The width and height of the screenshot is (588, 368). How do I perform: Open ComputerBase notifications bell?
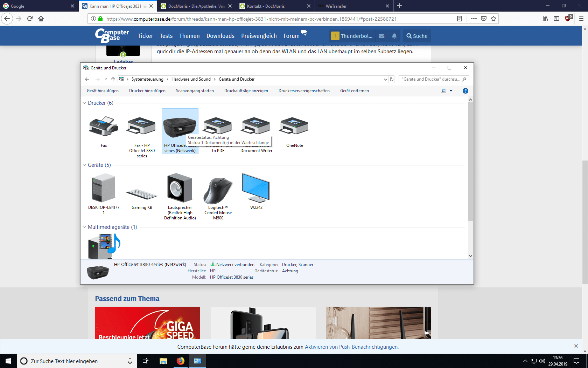[x=394, y=36]
